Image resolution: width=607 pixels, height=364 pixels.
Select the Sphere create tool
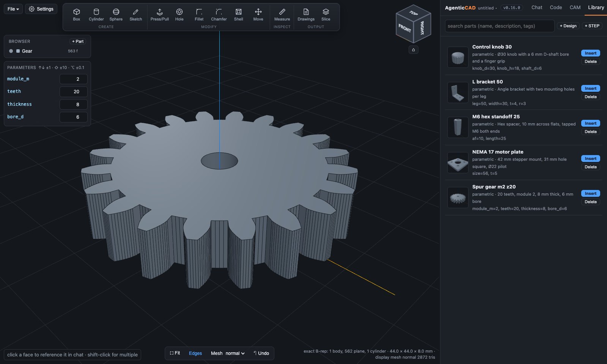pos(116,15)
